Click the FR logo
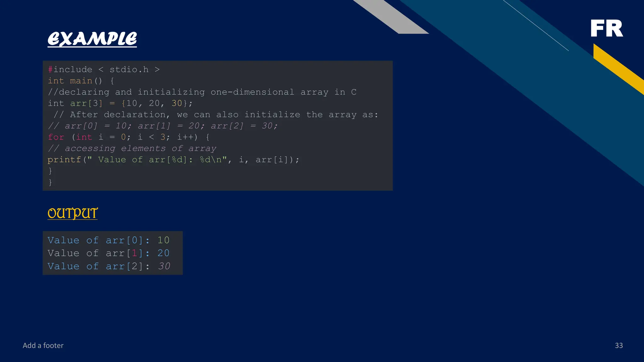 tap(606, 28)
